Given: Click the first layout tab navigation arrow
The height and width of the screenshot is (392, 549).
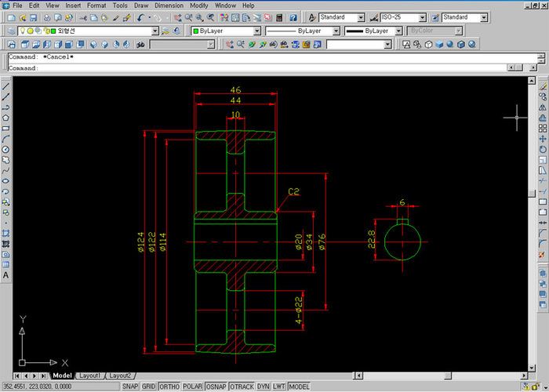Looking at the screenshot, I should pyautogui.click(x=16, y=376).
